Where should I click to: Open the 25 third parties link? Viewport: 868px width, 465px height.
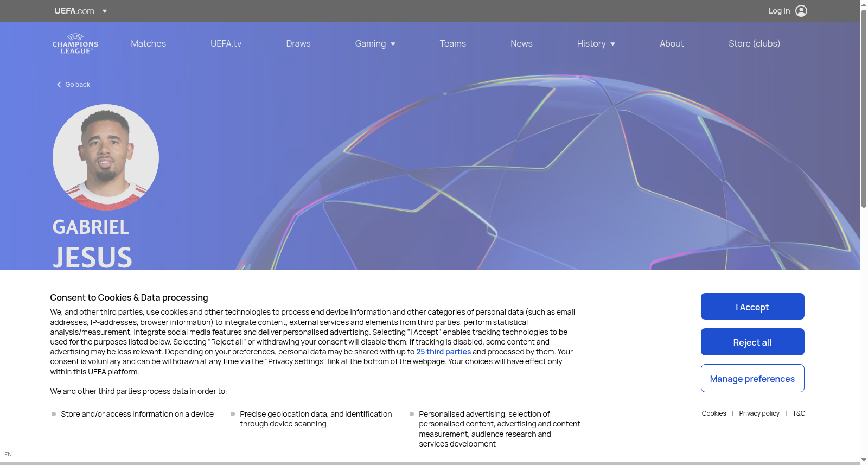click(443, 352)
